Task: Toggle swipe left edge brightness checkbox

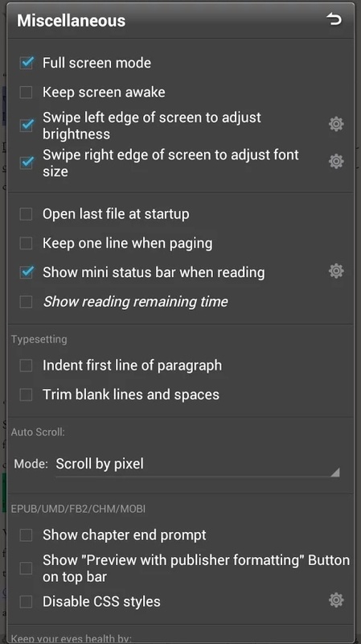Action: [x=27, y=126]
